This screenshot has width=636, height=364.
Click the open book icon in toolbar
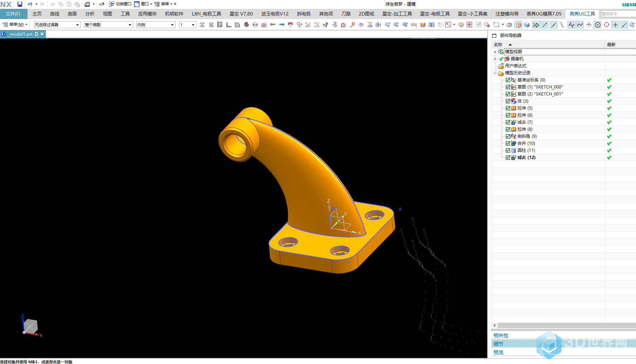431,25
